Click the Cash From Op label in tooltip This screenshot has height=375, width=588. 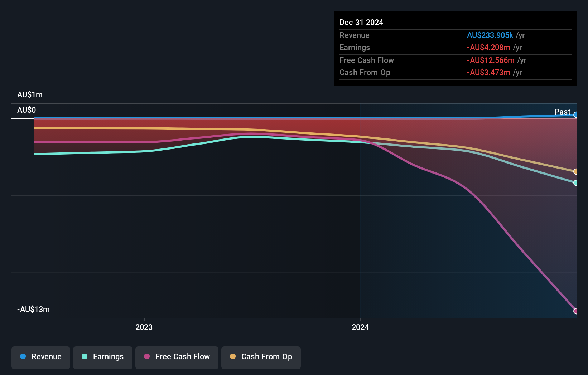[x=365, y=72]
